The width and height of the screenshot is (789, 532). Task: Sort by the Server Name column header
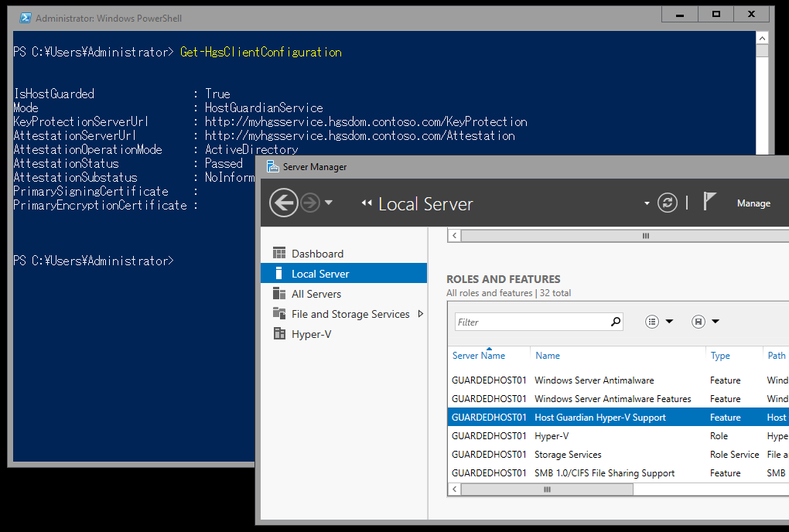coord(480,355)
